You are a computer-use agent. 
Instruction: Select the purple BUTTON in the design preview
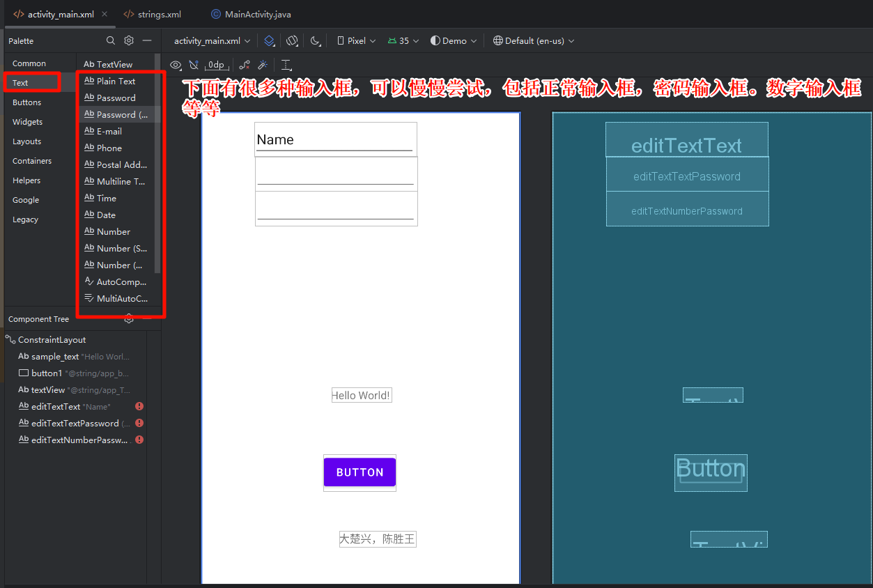[x=360, y=472]
